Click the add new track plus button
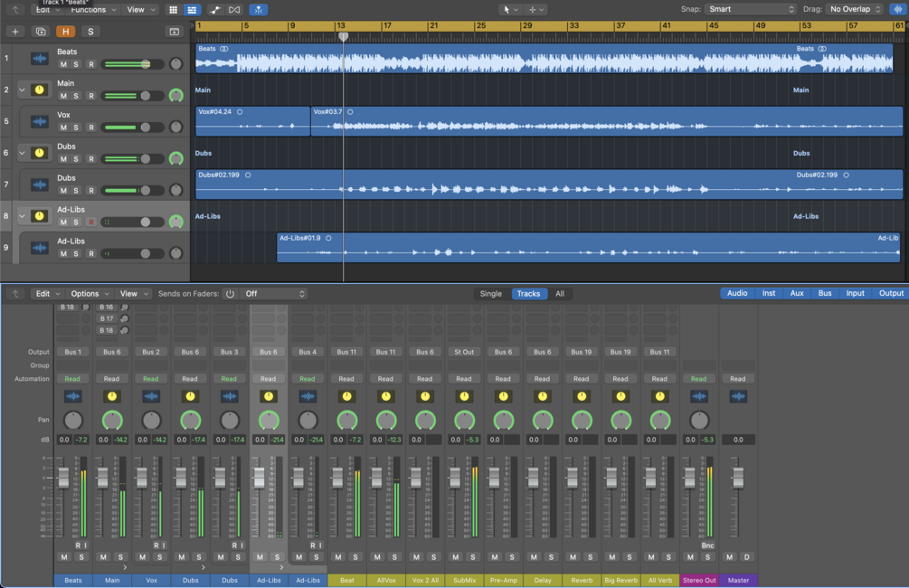 [15, 32]
